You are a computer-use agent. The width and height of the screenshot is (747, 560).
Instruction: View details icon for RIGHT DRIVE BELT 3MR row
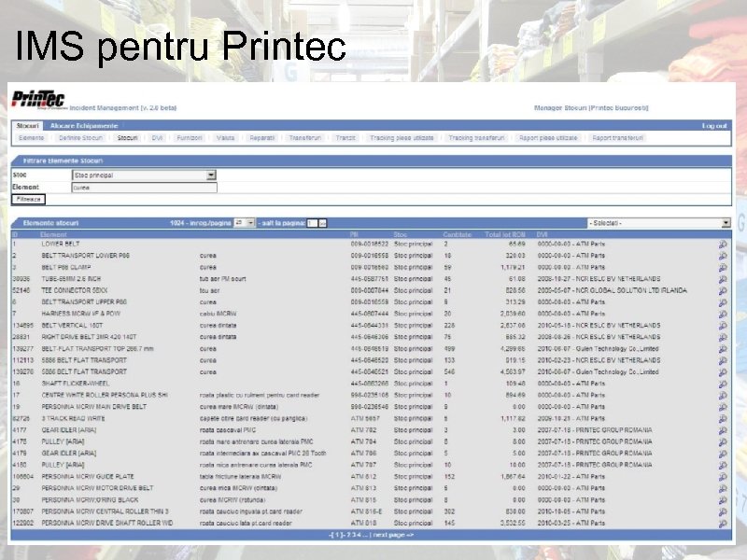723,338
